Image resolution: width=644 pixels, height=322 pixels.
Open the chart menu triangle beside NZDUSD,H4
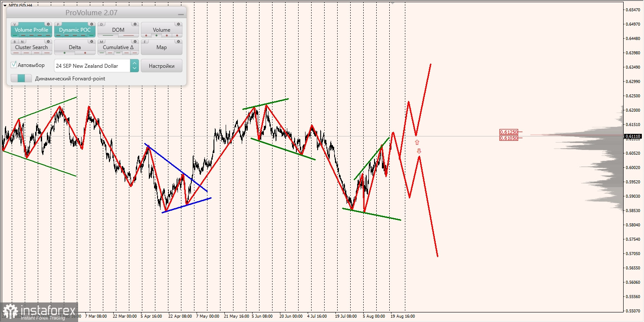point(5,5)
